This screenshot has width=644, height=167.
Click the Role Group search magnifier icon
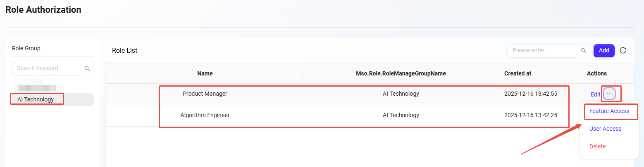click(87, 68)
